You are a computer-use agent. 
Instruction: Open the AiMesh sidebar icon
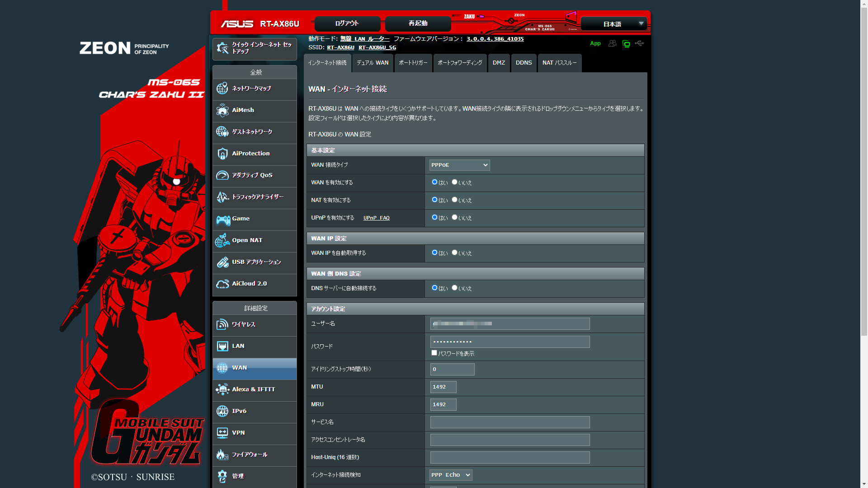(x=222, y=110)
